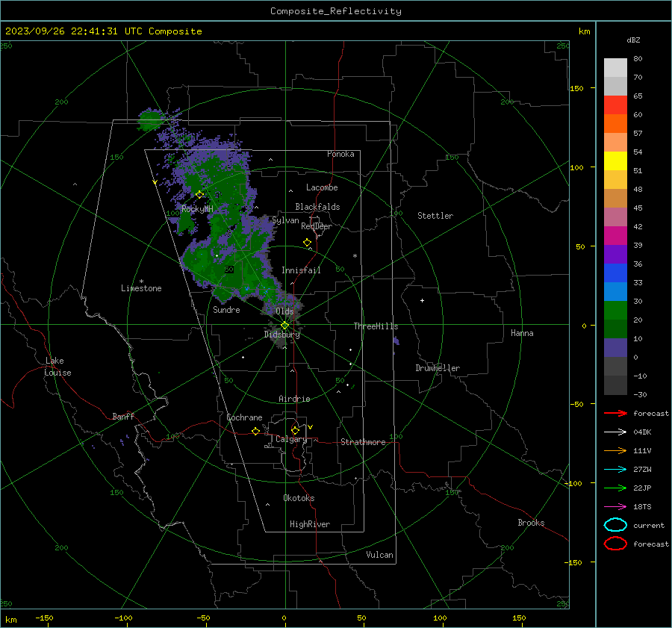Click the Innisfail town label

301,270
